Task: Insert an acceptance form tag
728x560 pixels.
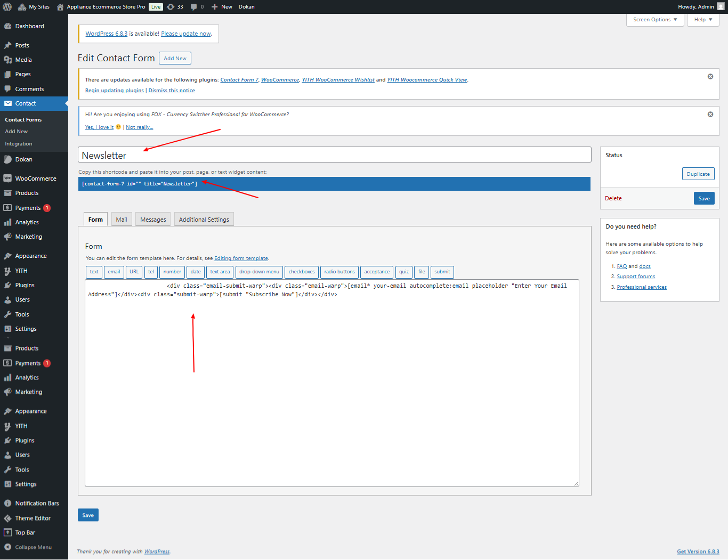Action: click(x=377, y=272)
